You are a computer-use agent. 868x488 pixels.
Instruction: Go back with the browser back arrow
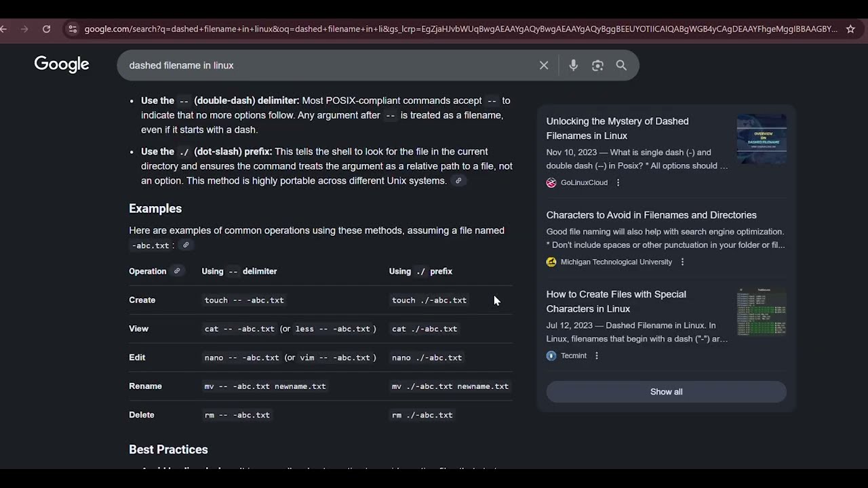point(3,29)
